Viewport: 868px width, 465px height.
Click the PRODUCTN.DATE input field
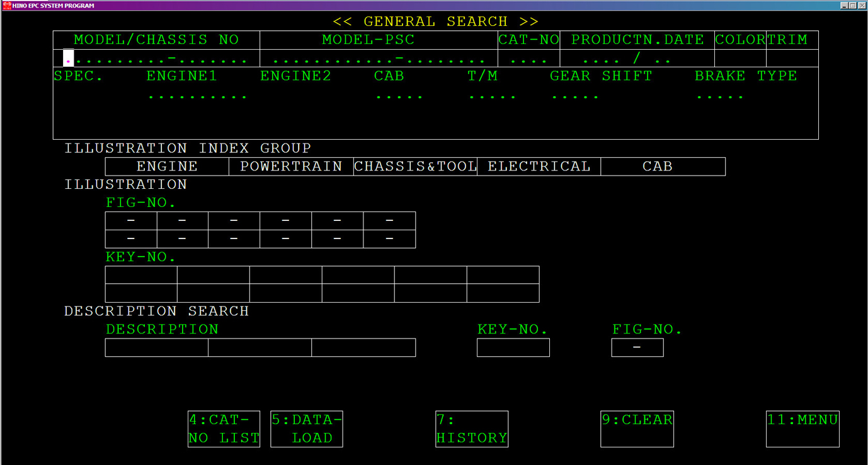(636, 59)
